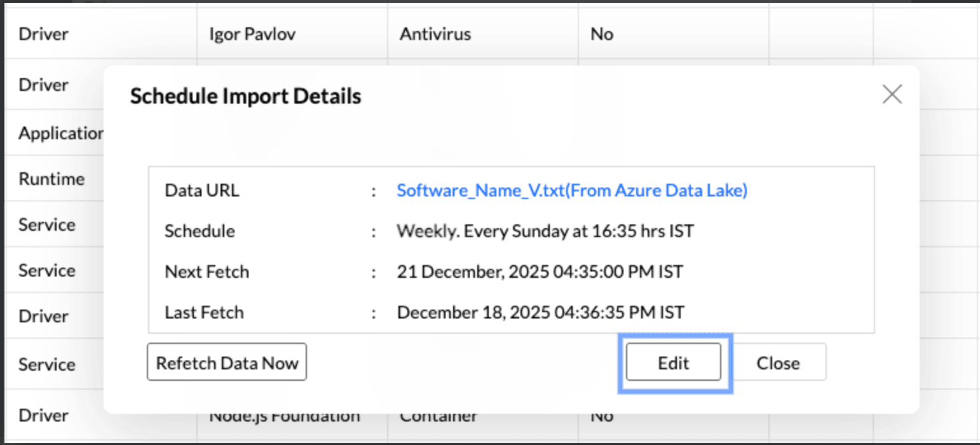Click the December 18, 2025 last fetch value
The image size is (980, 445).
pos(540,313)
